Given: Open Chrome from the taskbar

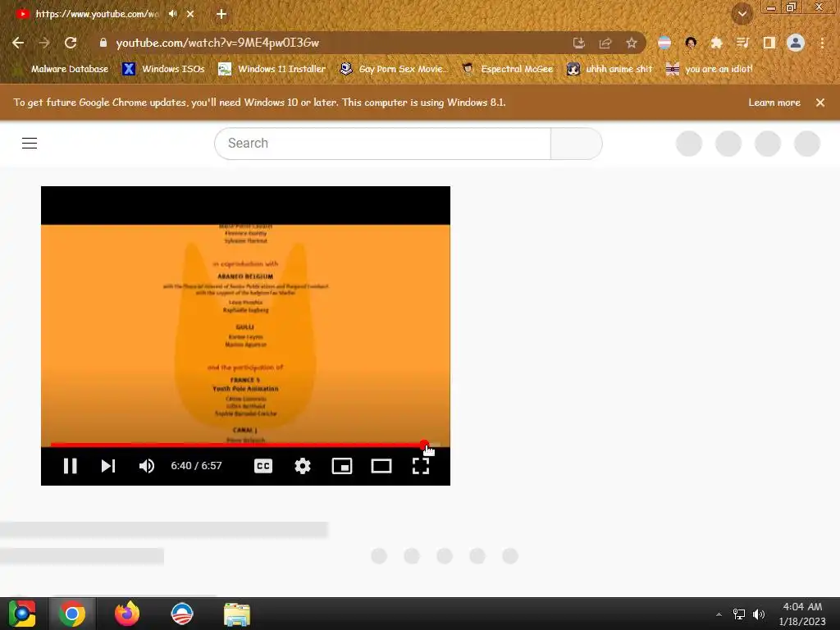Looking at the screenshot, I should tap(72, 614).
